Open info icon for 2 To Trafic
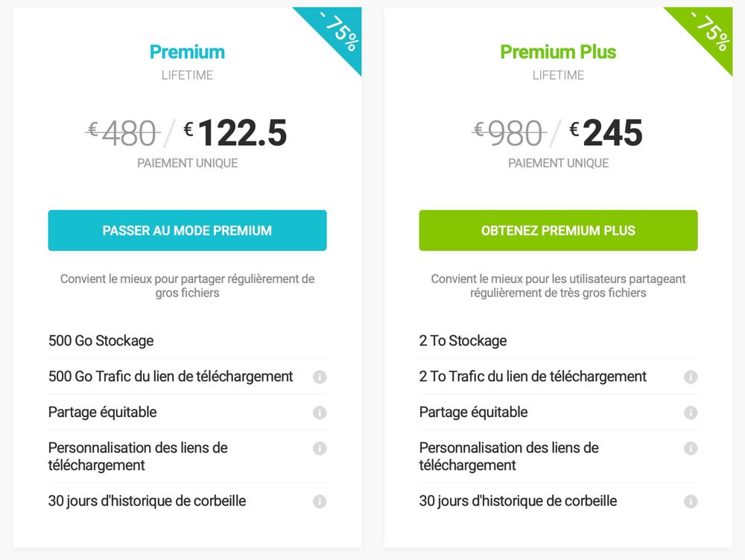The height and width of the screenshot is (560, 745). click(x=691, y=377)
